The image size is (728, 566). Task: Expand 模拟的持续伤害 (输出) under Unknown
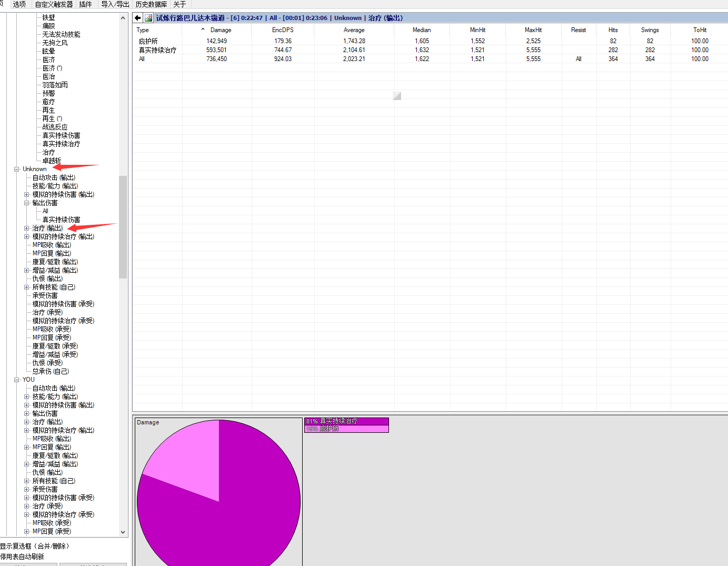(27, 194)
